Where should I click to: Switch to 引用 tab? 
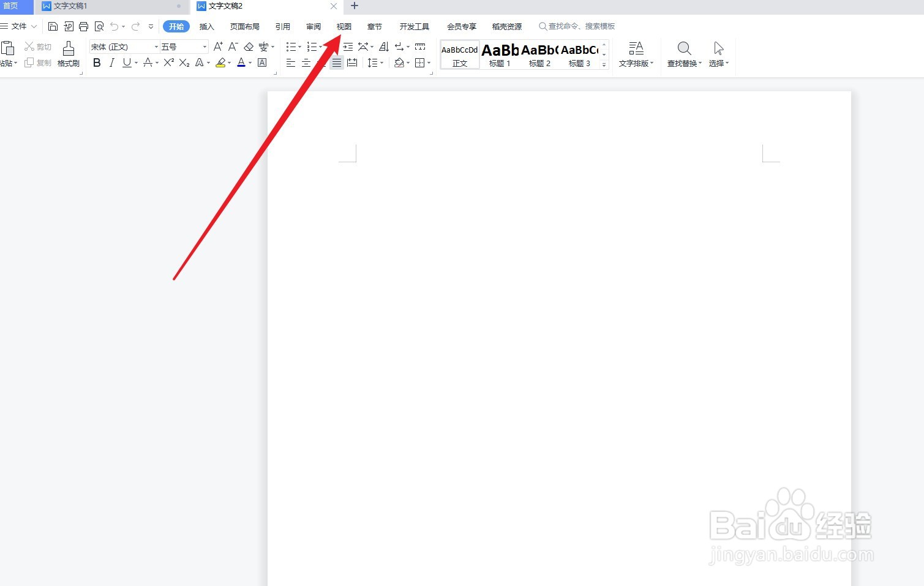(283, 26)
